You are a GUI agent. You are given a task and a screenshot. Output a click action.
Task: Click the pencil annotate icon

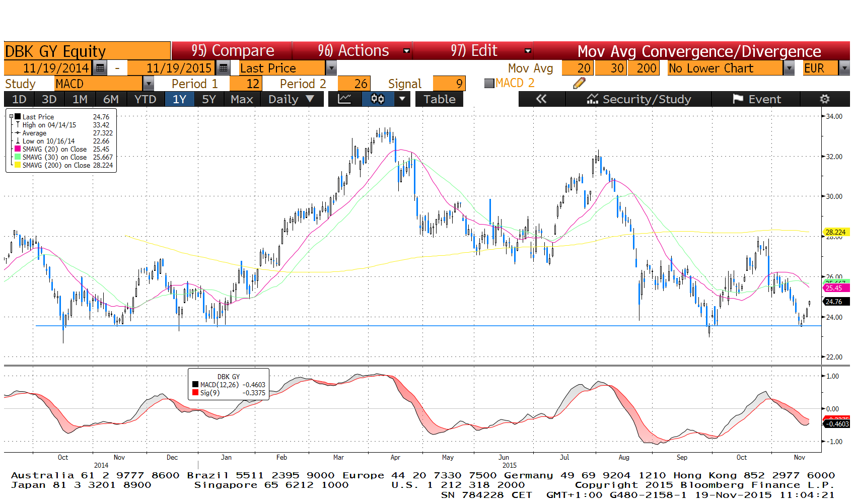pos(579,83)
